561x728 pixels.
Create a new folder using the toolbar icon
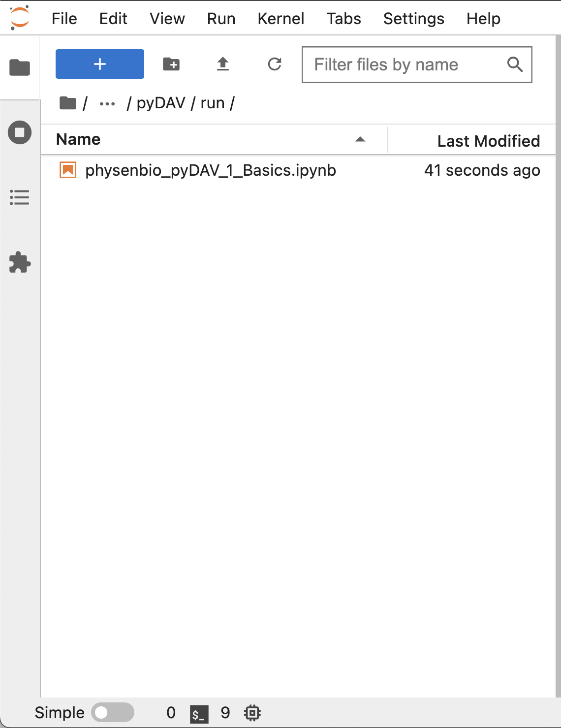pos(171,64)
